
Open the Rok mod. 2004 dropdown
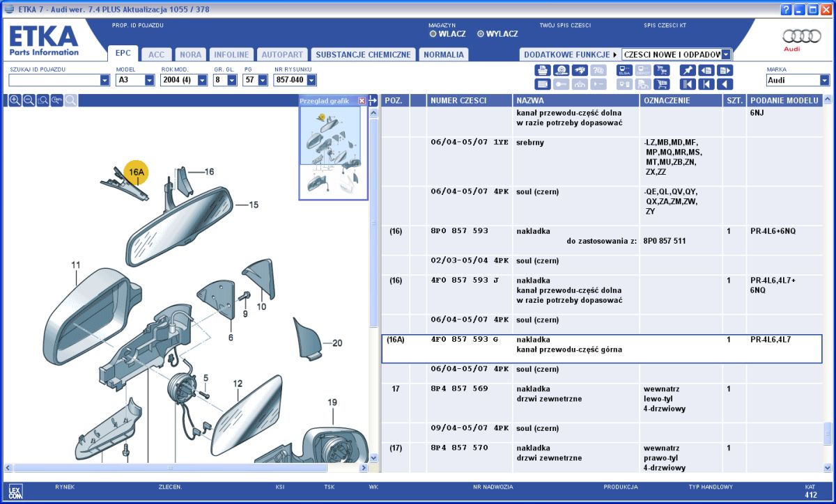tap(202, 80)
